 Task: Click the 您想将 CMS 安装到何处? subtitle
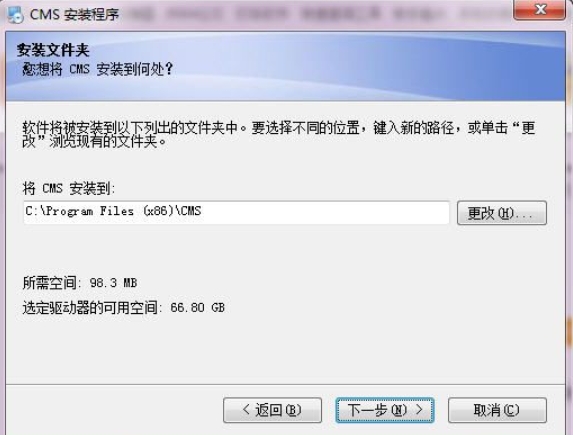97,69
